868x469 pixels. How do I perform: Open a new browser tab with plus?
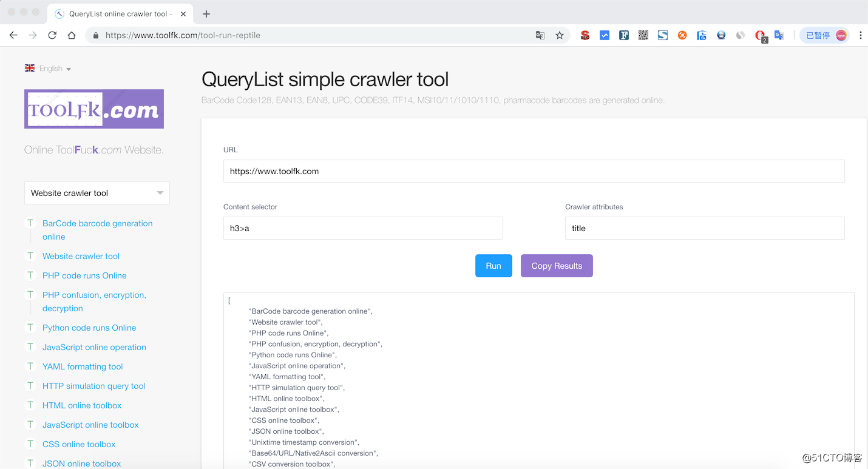tap(206, 13)
